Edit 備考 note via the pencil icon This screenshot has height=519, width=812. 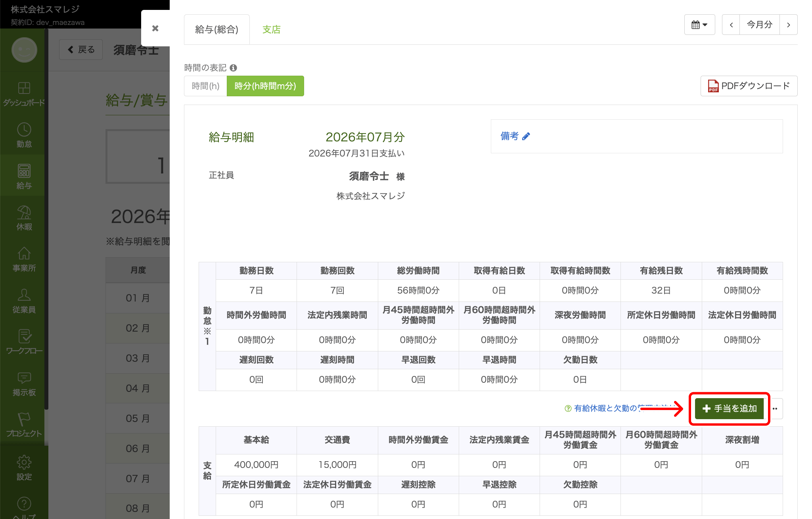click(x=526, y=136)
